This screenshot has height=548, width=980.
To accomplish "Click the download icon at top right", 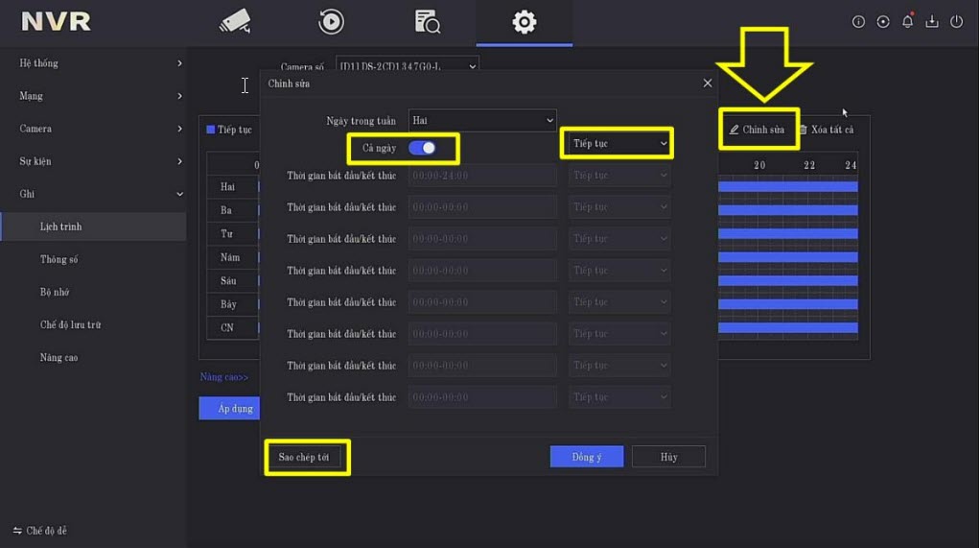I will click(x=931, y=21).
